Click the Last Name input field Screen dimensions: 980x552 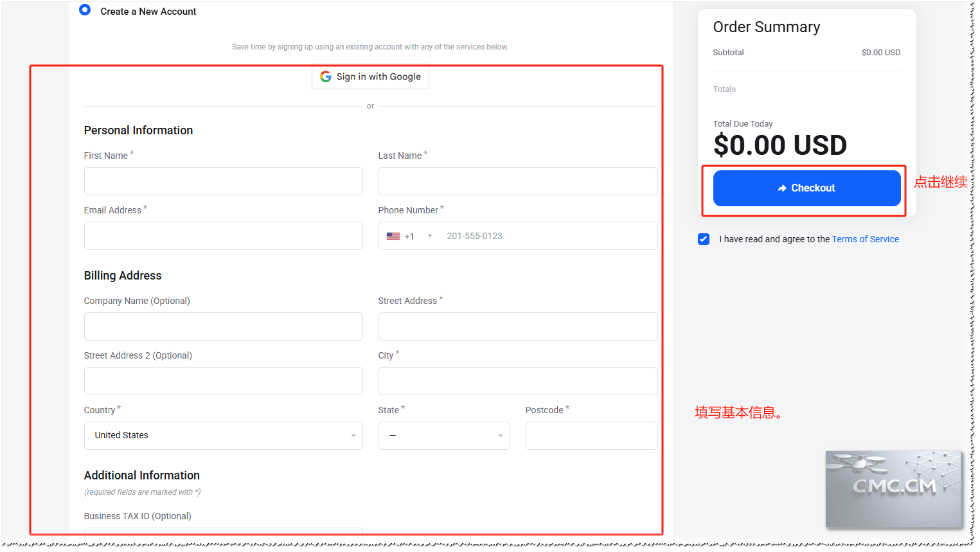click(x=517, y=181)
